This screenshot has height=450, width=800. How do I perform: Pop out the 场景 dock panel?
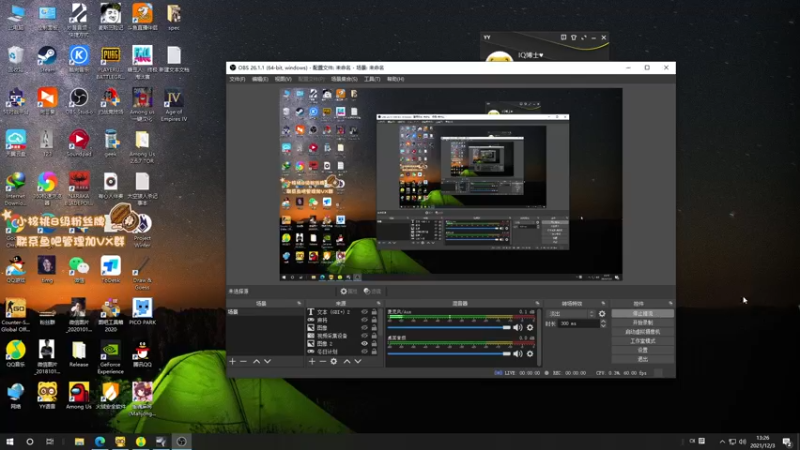click(299, 303)
